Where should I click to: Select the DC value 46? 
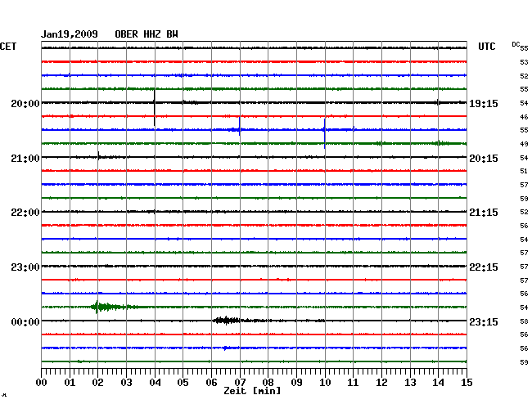[x=524, y=117]
